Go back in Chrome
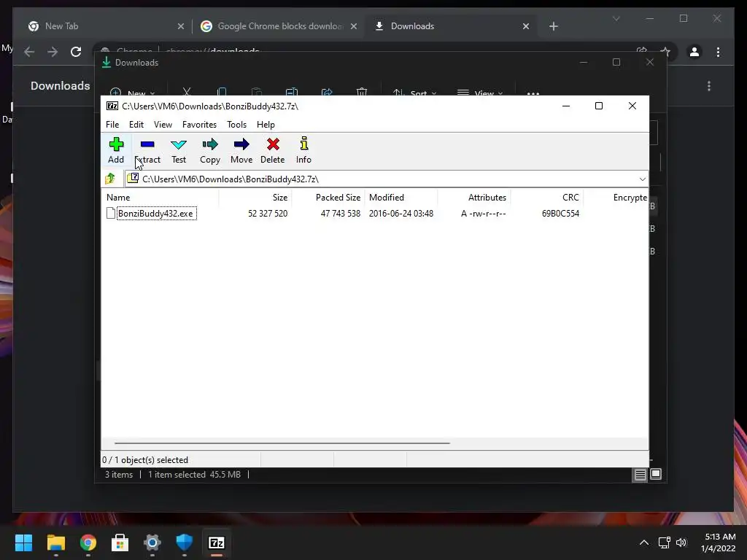 29,52
